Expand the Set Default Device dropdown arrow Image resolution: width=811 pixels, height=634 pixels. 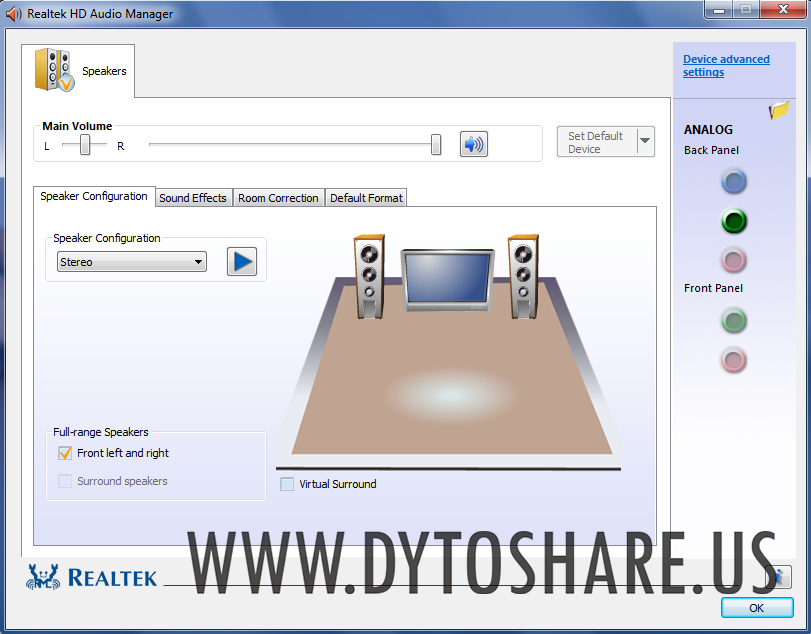644,141
